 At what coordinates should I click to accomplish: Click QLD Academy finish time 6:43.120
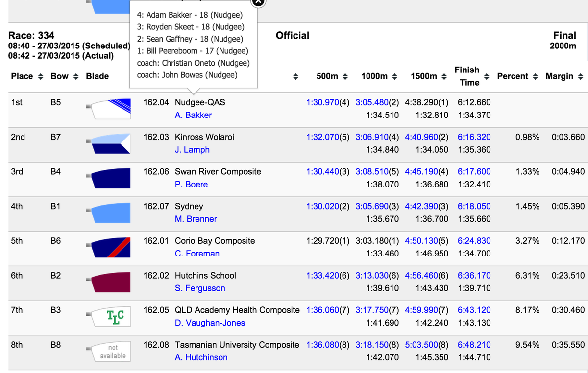474,310
